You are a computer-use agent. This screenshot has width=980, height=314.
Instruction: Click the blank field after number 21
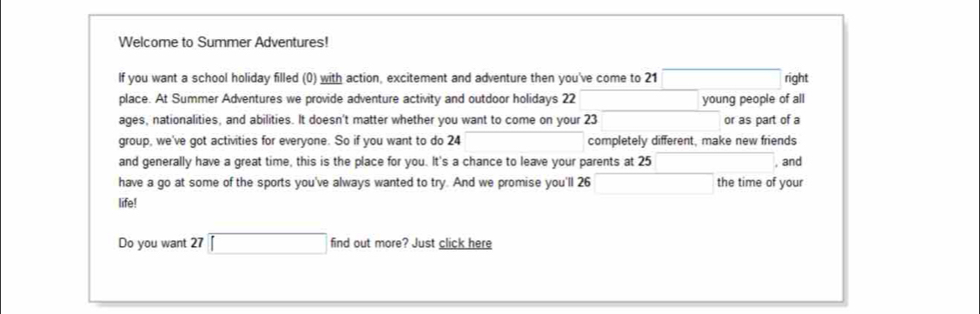[x=721, y=79]
